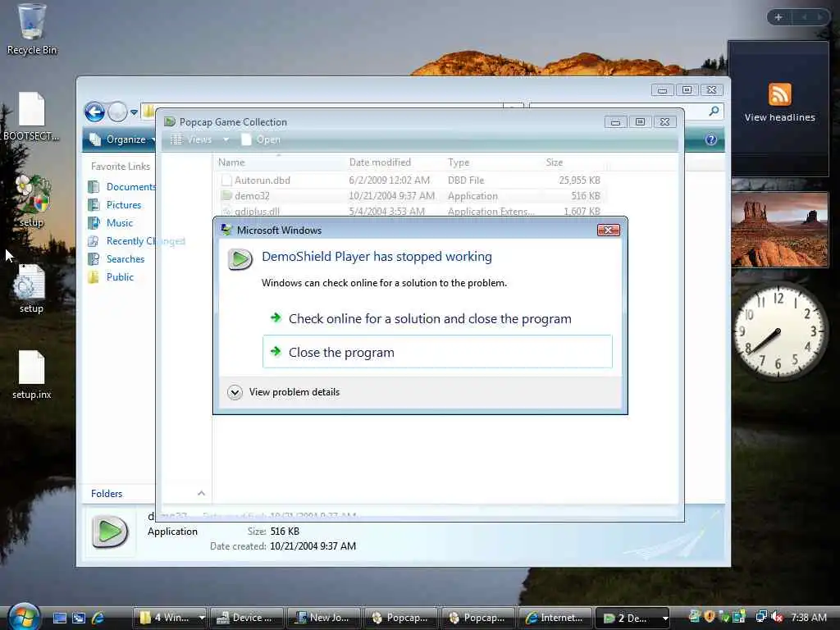
Task: Open Music favorite link
Action: tap(111, 223)
